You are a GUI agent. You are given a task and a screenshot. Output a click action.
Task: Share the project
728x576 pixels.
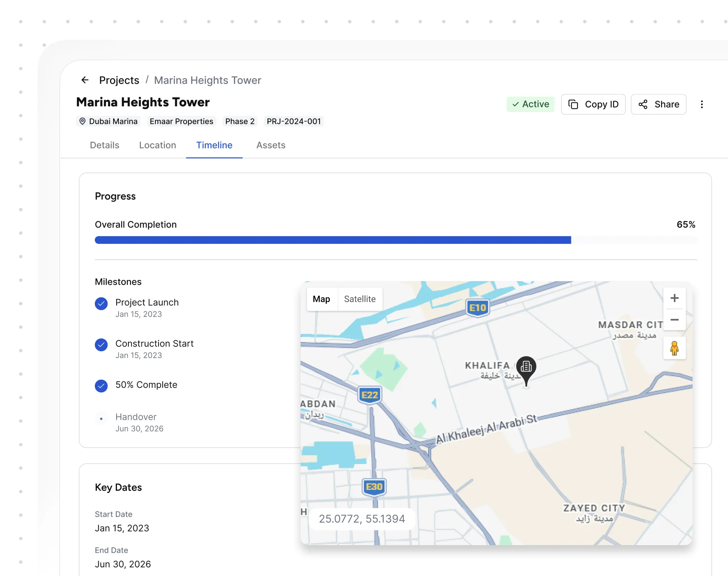coord(658,104)
